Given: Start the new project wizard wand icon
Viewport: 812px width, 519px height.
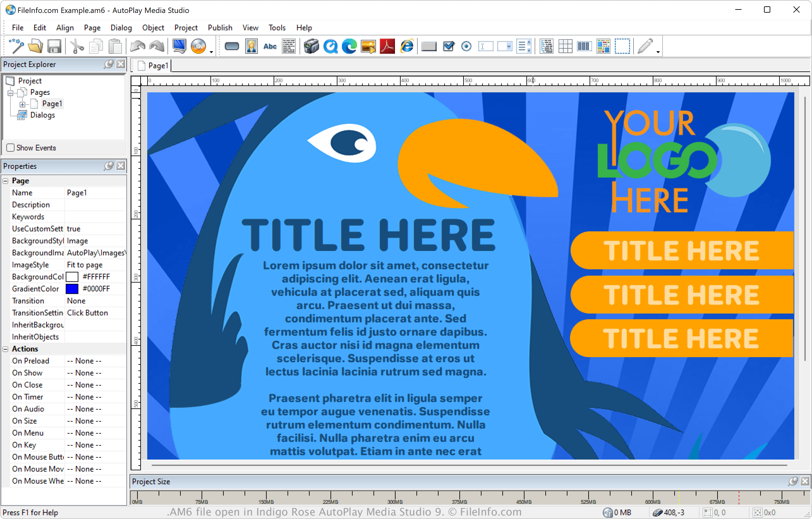Looking at the screenshot, I should pos(16,46).
